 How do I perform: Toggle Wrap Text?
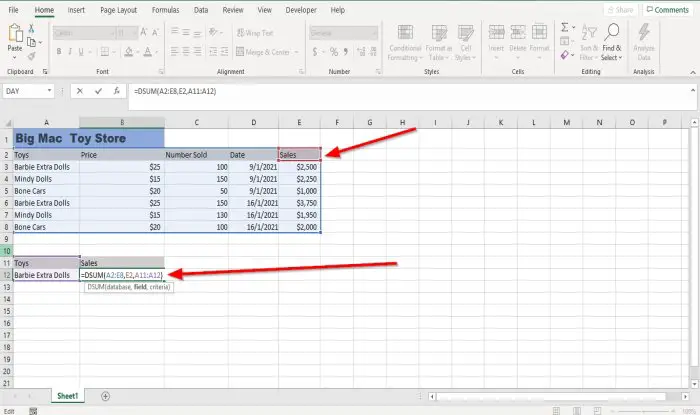pyautogui.click(x=255, y=33)
